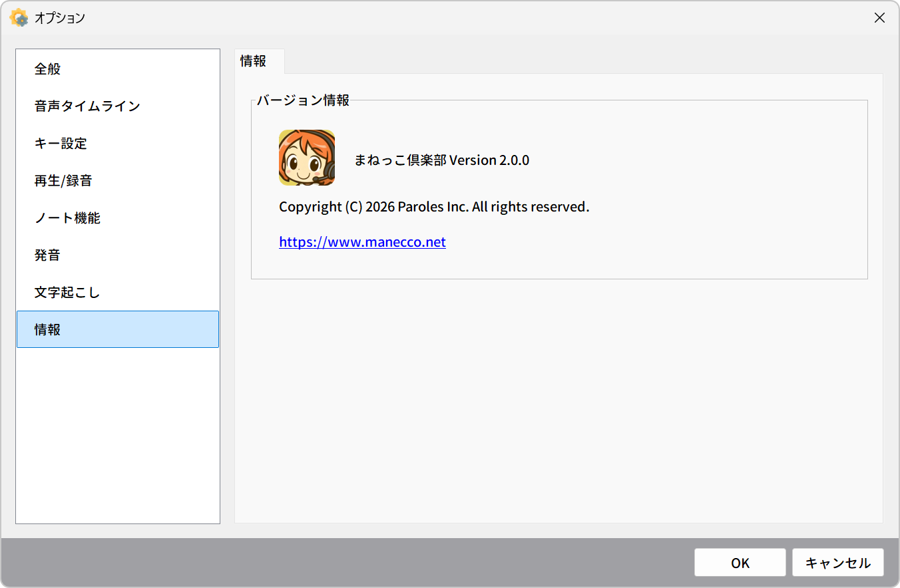This screenshot has height=588, width=900.
Task: Select 全般 in the sidebar
Action: (118, 69)
